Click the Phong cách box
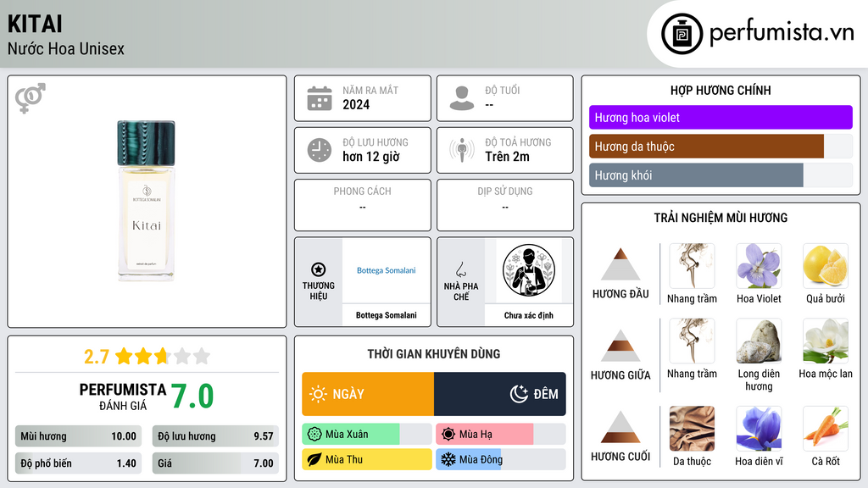 (x=363, y=205)
